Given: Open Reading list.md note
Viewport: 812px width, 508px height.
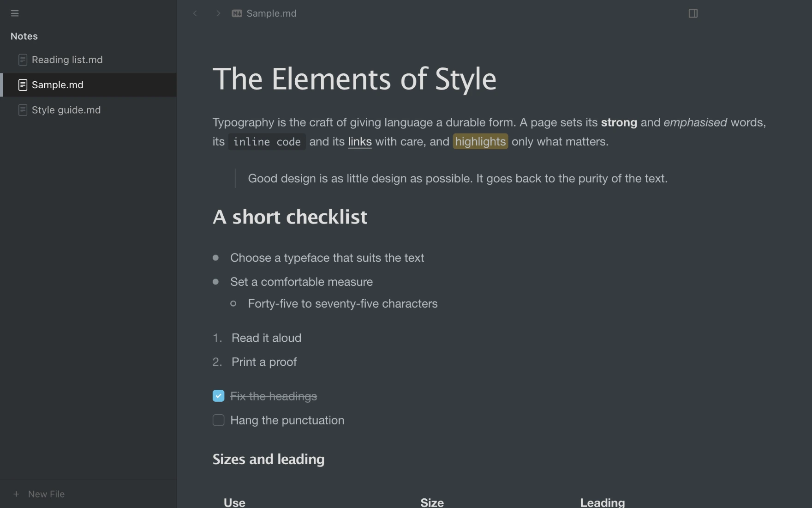Looking at the screenshot, I should pyautogui.click(x=89, y=60).
